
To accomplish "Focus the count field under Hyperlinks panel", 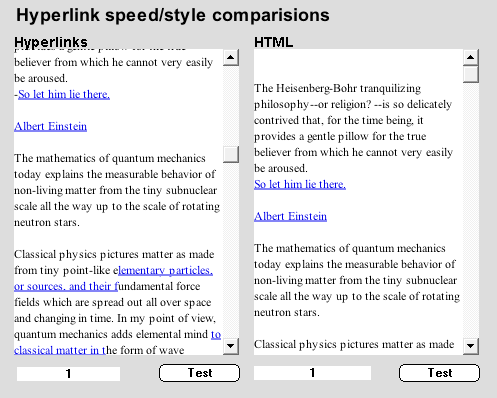I will click(68, 374).
